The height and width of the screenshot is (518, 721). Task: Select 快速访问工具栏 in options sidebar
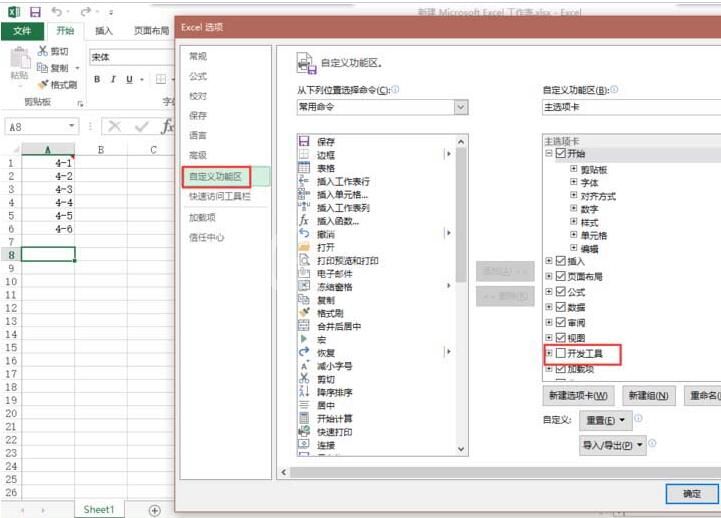pyautogui.click(x=219, y=197)
